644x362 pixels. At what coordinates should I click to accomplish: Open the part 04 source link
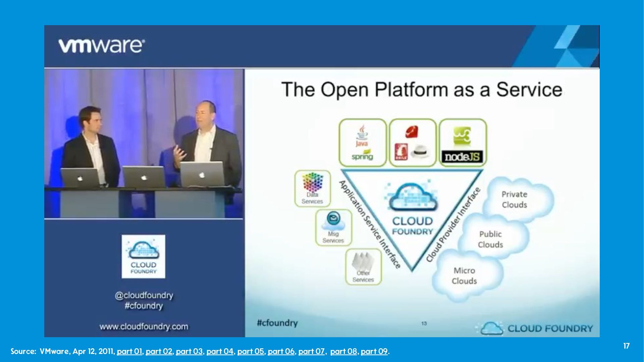point(220,351)
